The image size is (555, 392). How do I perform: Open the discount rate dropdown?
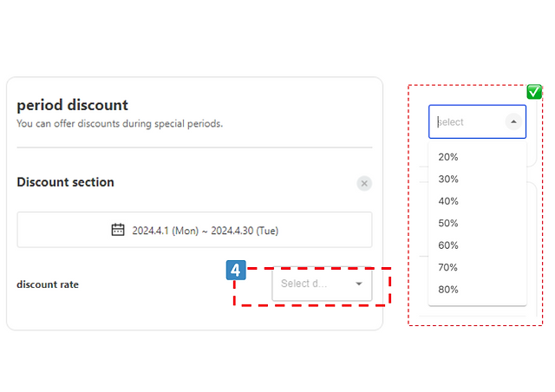[x=322, y=284]
